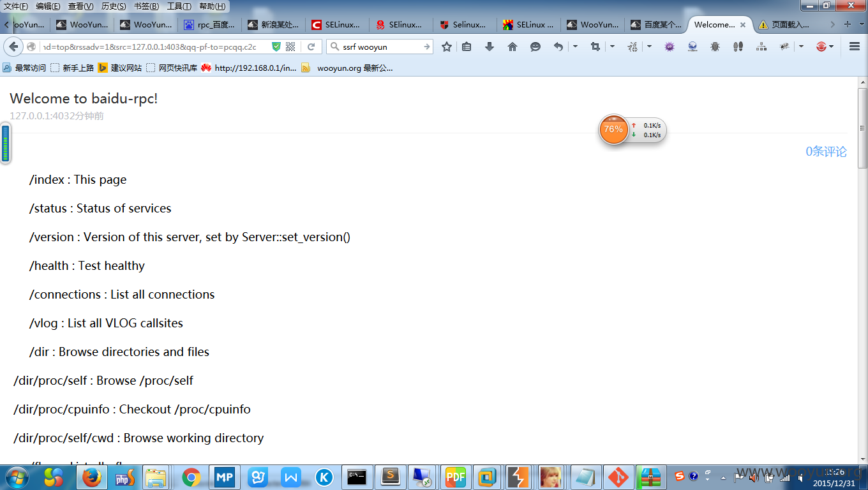The width and height of the screenshot is (868, 490).
Task: Open the chat smiley face icon
Action: (x=535, y=47)
